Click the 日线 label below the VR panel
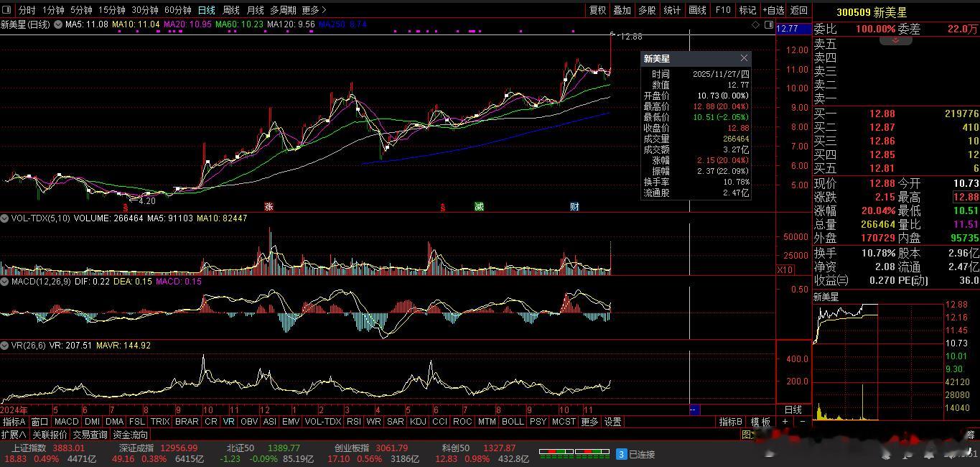Viewport: 980px width, 467px height. (x=793, y=410)
